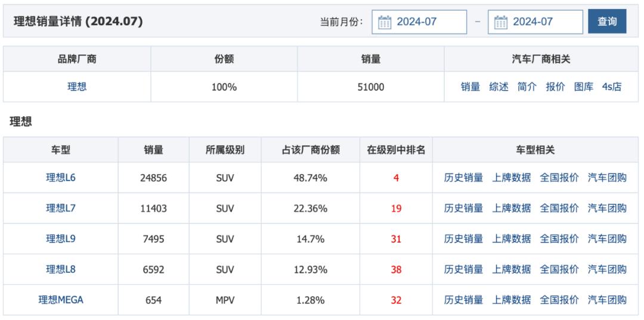Open the manufacturer 报价 price link

[x=555, y=87]
